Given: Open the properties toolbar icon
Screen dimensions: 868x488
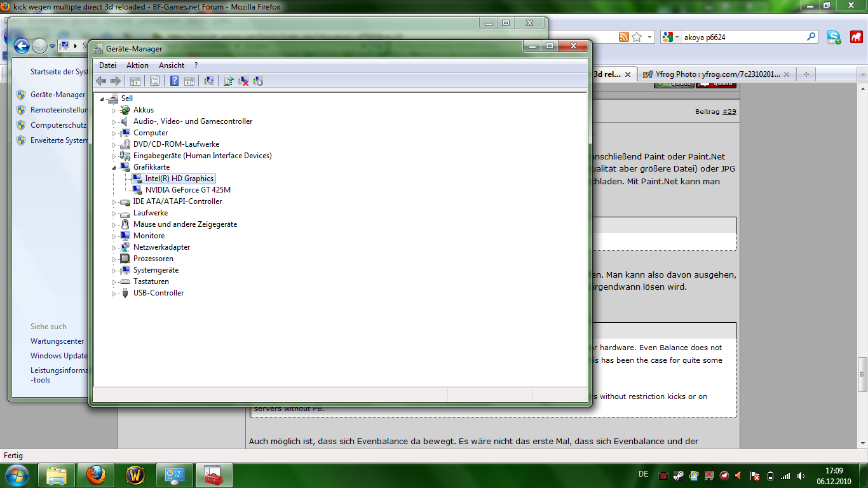Looking at the screenshot, I should coord(154,81).
